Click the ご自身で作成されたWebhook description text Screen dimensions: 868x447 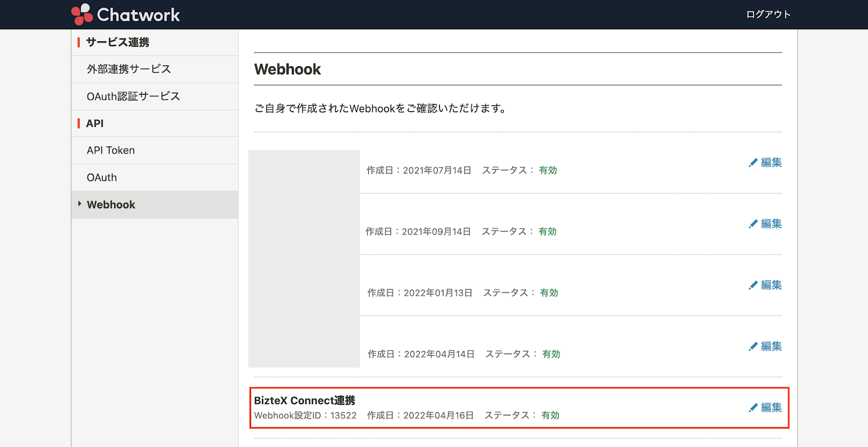(380, 108)
